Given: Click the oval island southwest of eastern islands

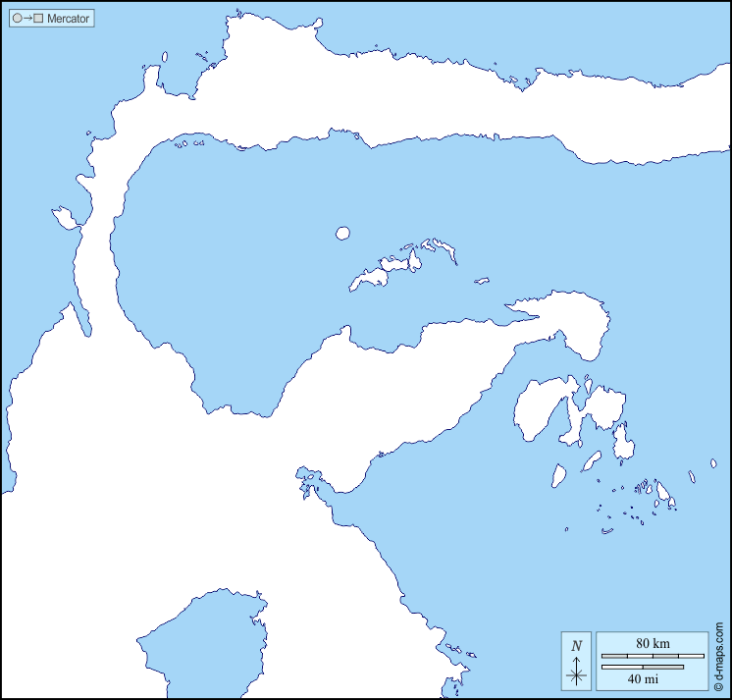Looking at the screenshot, I should click(x=558, y=475).
